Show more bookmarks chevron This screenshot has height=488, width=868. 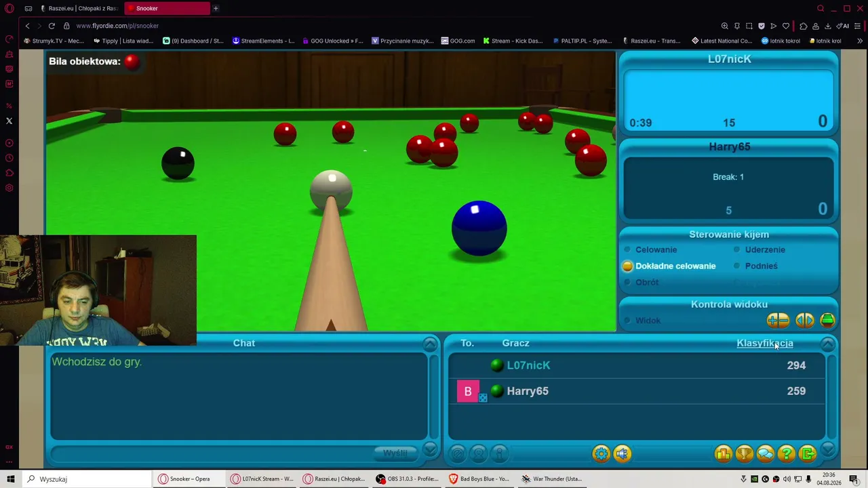[859, 41]
